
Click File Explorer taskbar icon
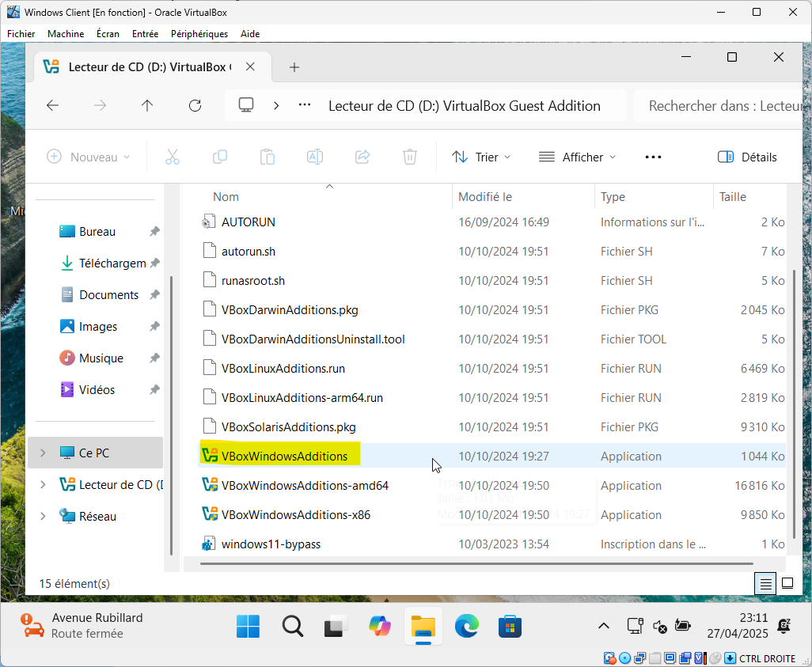[423, 627]
